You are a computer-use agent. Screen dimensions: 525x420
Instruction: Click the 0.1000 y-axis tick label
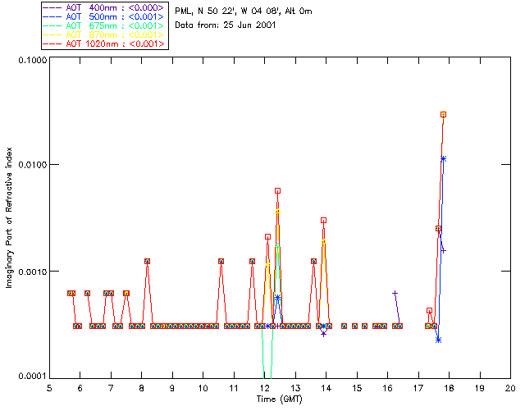click(32, 60)
